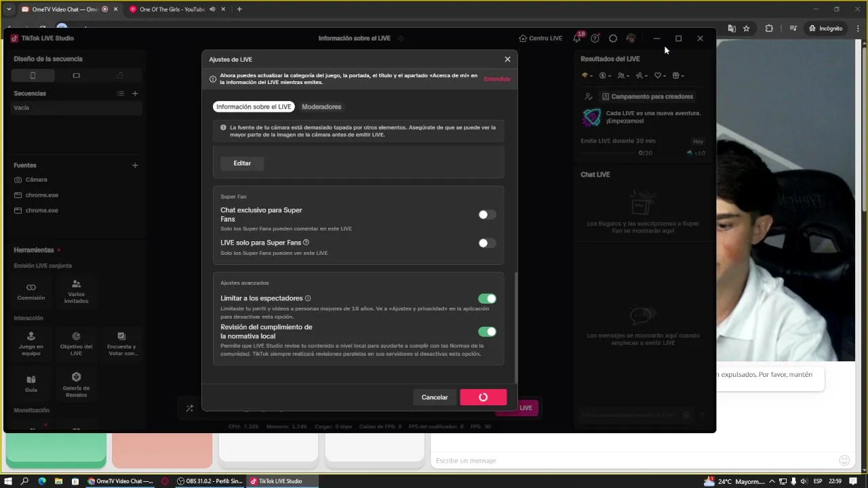Open Coemisión tool
This screenshot has height=488, width=868.
[x=31, y=291]
